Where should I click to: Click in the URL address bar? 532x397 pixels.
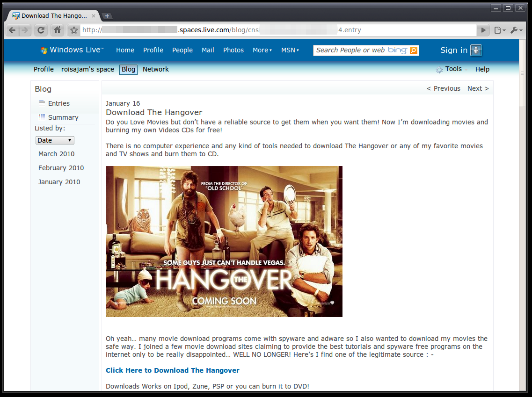click(278, 30)
